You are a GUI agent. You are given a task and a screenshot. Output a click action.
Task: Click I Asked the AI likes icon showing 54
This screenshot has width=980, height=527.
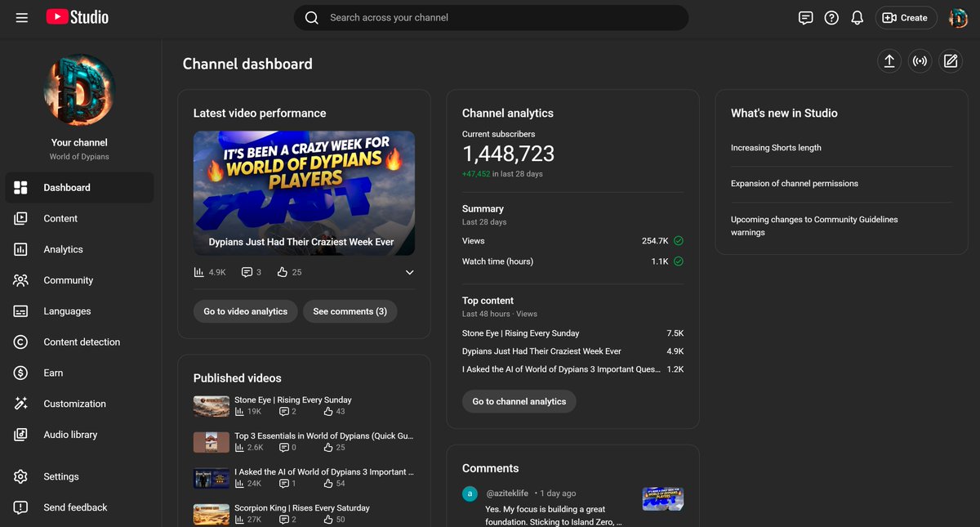click(x=328, y=484)
